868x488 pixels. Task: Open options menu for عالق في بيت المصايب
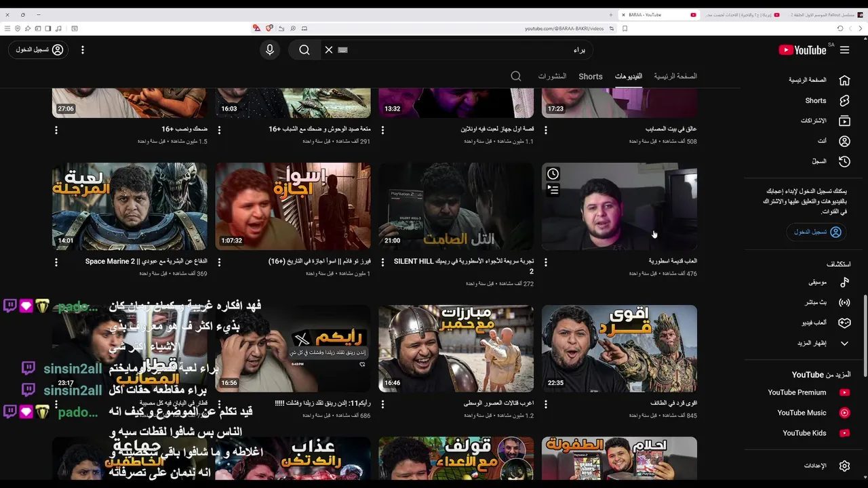[x=546, y=129]
